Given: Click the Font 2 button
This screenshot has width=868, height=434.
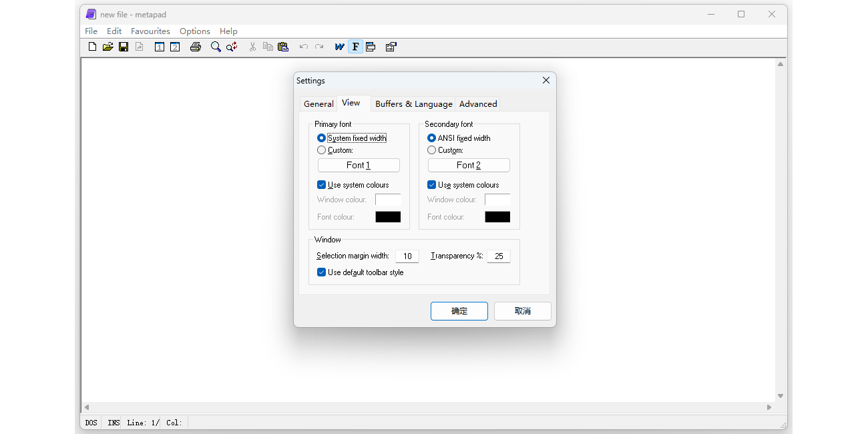Looking at the screenshot, I should coord(469,166).
